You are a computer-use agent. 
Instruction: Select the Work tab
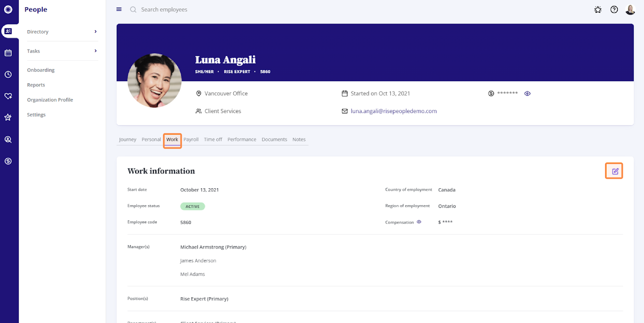(172, 140)
